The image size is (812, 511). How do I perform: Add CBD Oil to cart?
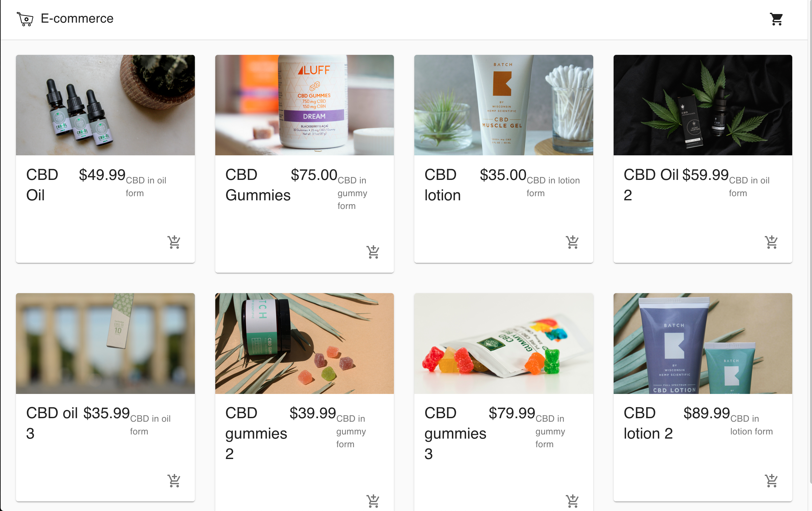[174, 242]
